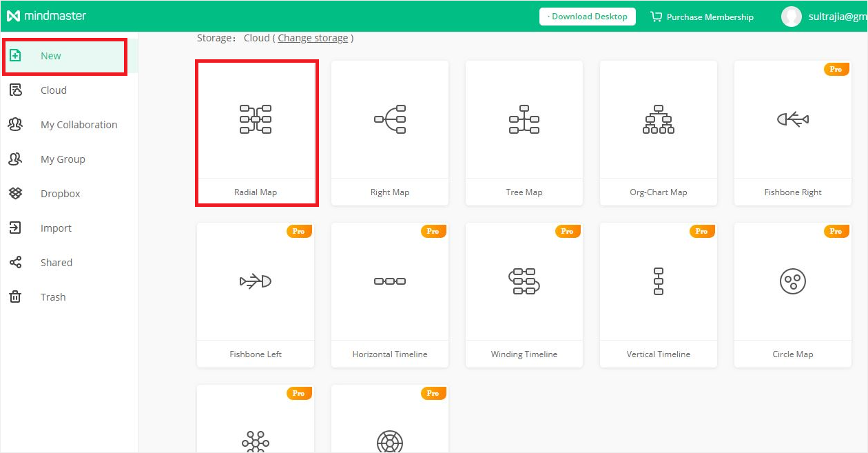Image resolution: width=868 pixels, height=453 pixels.
Task: Open the Org-Chart Map template icon
Action: click(x=659, y=119)
